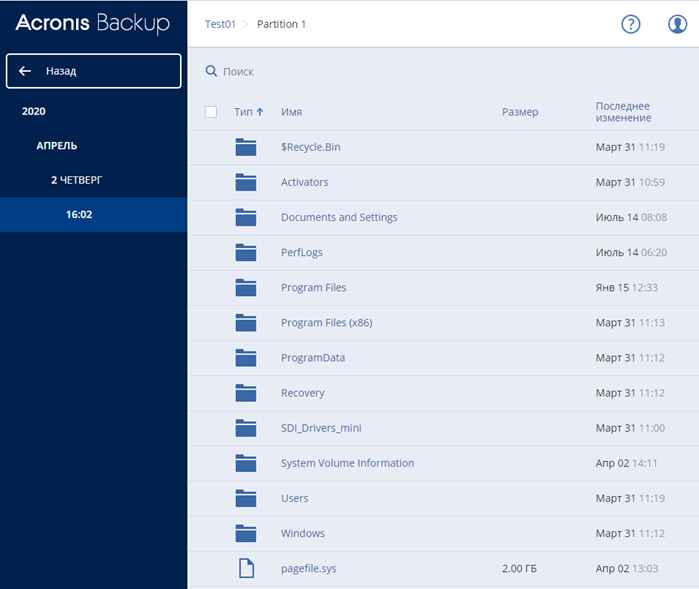Open the help question mark icon
This screenshot has height=589, width=699.
click(630, 24)
